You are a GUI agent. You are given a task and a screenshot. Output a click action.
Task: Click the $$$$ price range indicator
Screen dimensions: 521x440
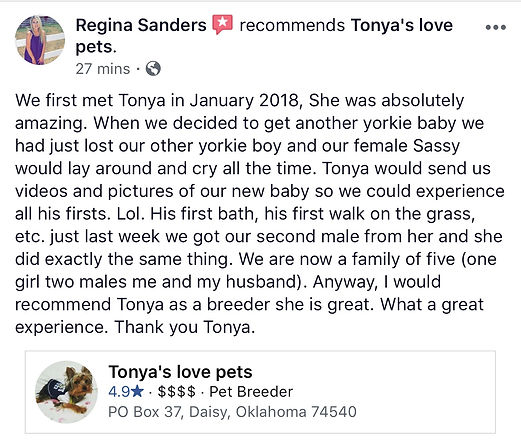(x=176, y=392)
